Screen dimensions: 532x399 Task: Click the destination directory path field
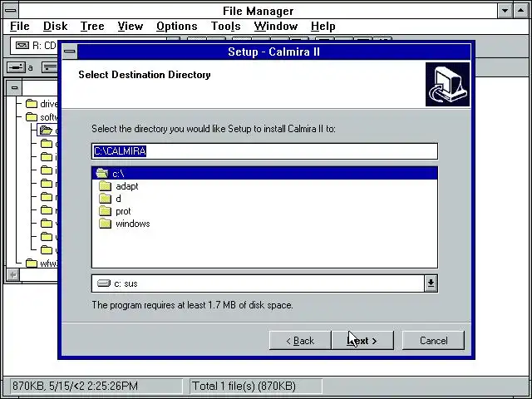264,151
